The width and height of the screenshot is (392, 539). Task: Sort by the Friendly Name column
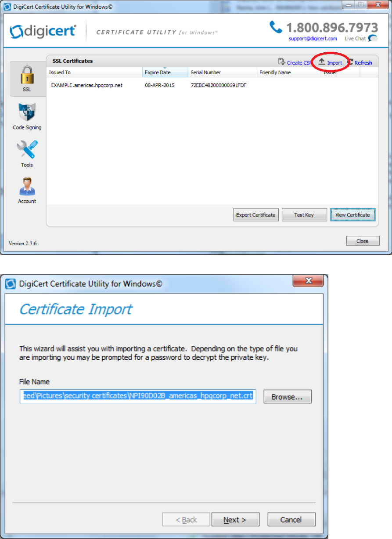[x=288, y=72]
